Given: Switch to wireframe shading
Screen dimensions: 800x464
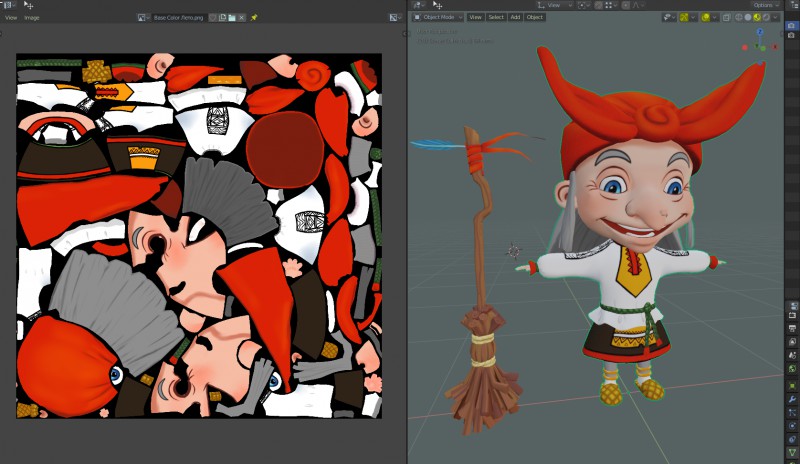Looking at the screenshot, I should click(x=738, y=17).
